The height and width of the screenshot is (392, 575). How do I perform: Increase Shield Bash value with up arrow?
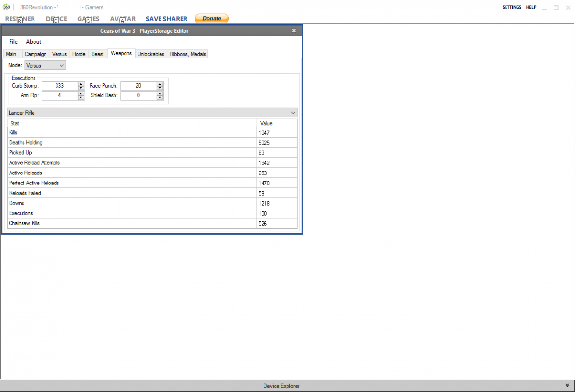pos(160,93)
